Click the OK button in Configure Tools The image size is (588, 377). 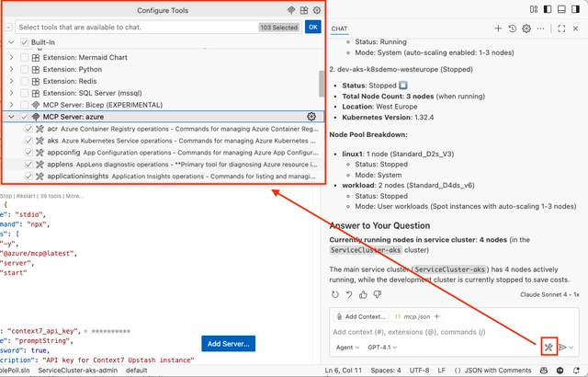[x=312, y=28]
